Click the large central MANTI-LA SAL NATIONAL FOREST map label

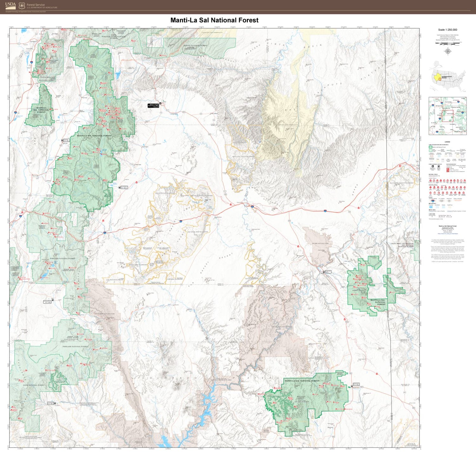click(94, 136)
